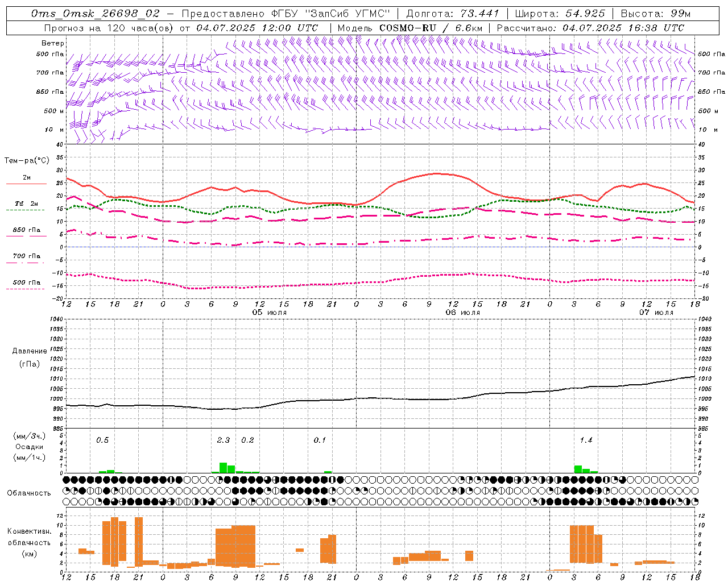728x582 pixels.
Task: Click the date label "07 июля"
Action: pos(656,313)
